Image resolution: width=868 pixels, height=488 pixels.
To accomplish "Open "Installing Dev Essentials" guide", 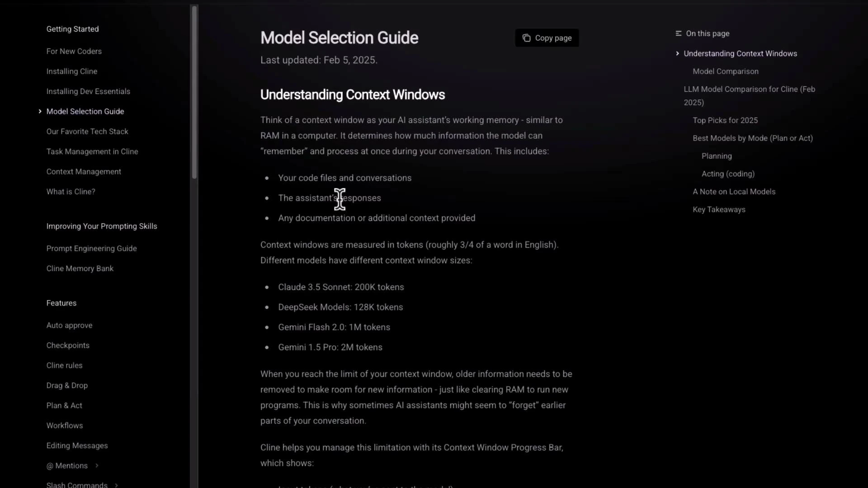I will click(x=88, y=91).
